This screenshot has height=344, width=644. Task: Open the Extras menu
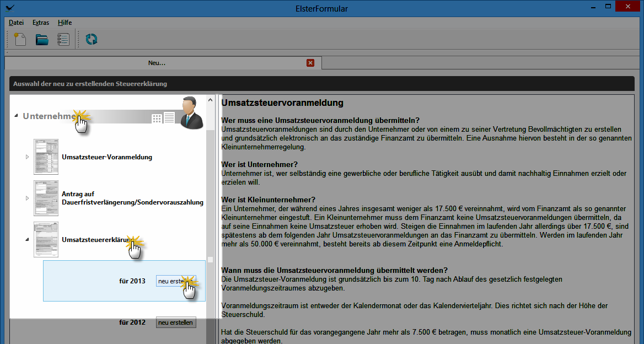(41, 23)
